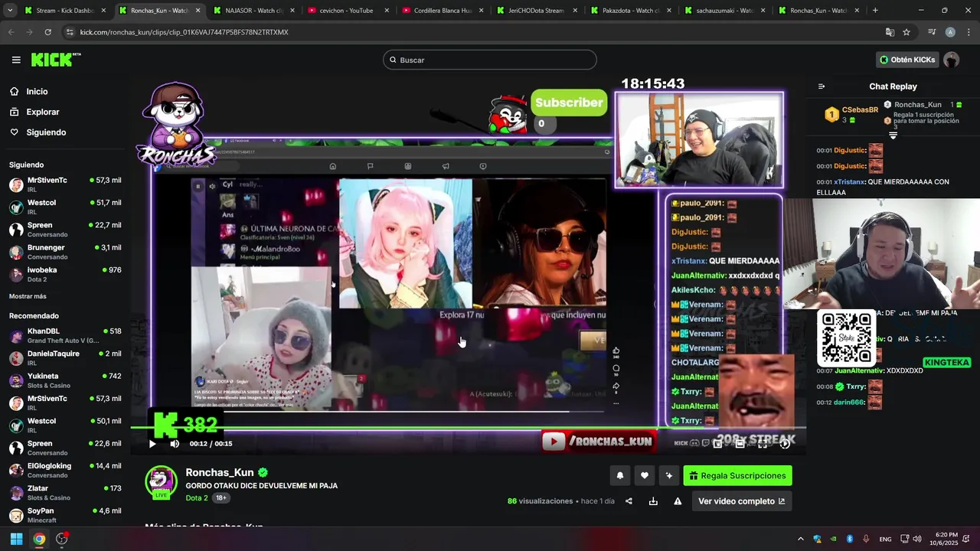Open SoyPan recommended channel
Screen dimensions: 980x551
pyautogui.click(x=64, y=515)
